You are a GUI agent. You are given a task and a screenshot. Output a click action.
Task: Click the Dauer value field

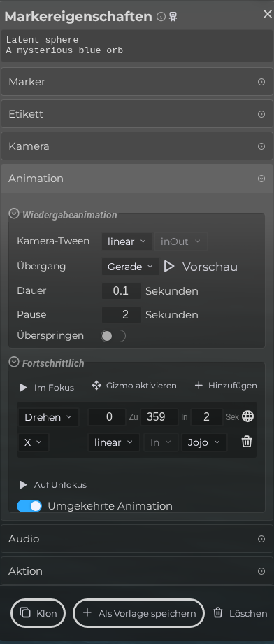click(122, 290)
